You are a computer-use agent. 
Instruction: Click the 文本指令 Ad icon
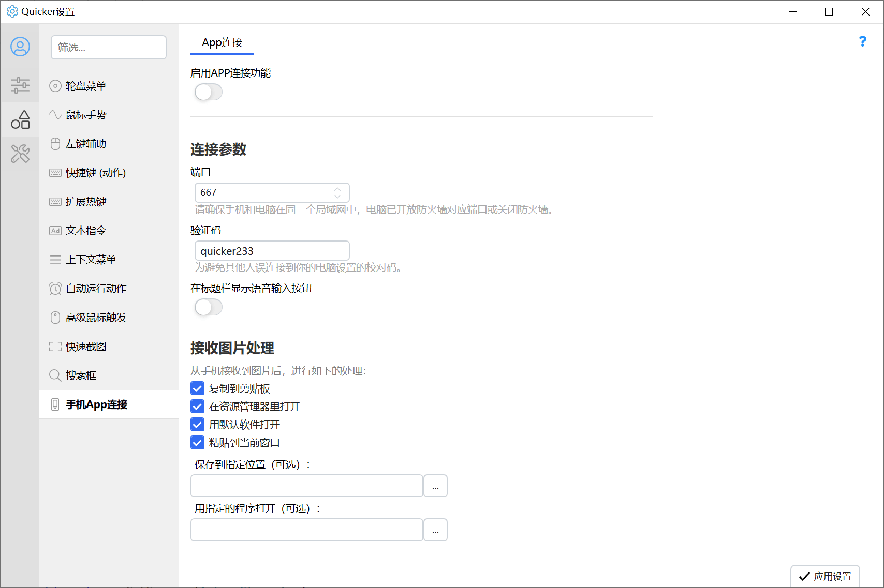pyautogui.click(x=55, y=231)
